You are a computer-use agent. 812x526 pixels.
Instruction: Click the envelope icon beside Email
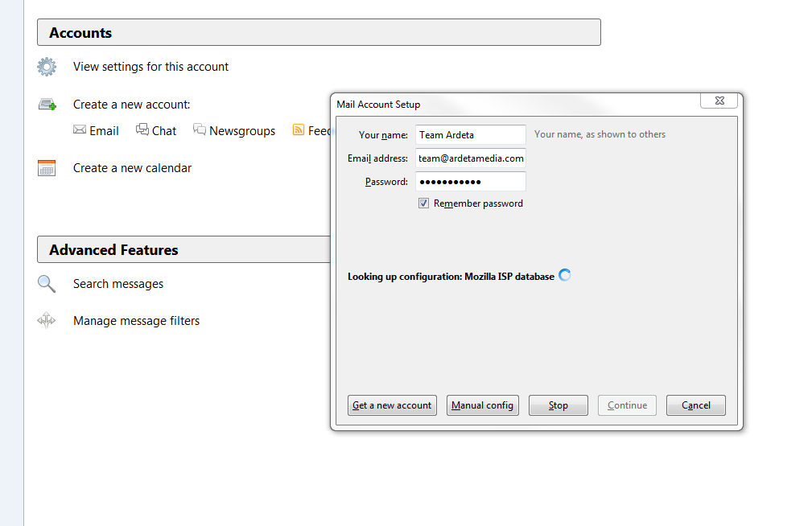pos(80,129)
